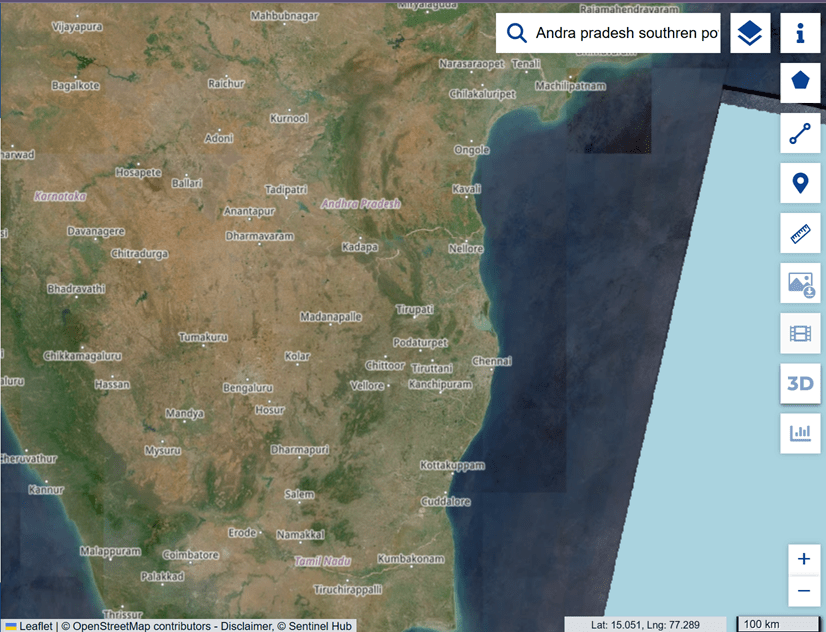Select the place marker pin tool

pos(800,183)
